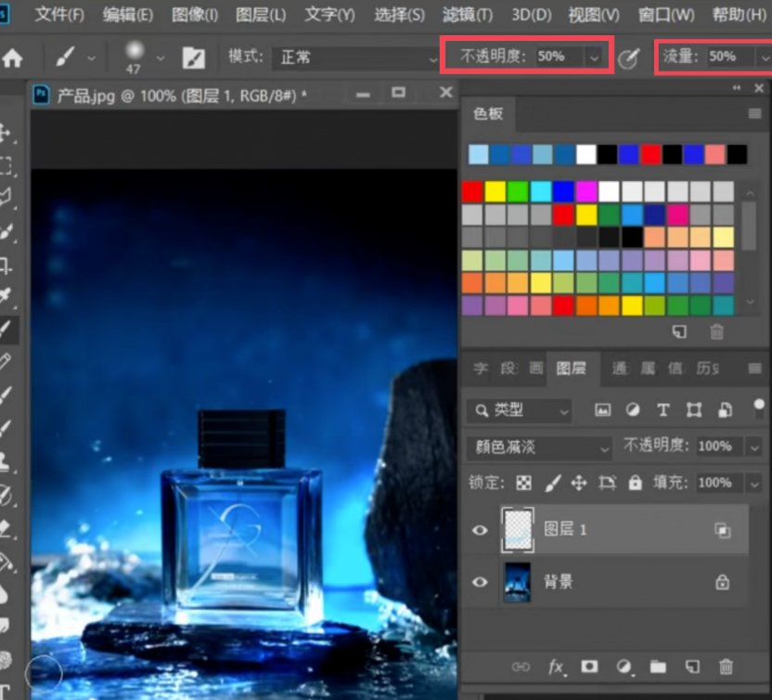Image resolution: width=772 pixels, height=700 pixels.
Task: Create a new layer group folder icon
Action: coord(658,667)
